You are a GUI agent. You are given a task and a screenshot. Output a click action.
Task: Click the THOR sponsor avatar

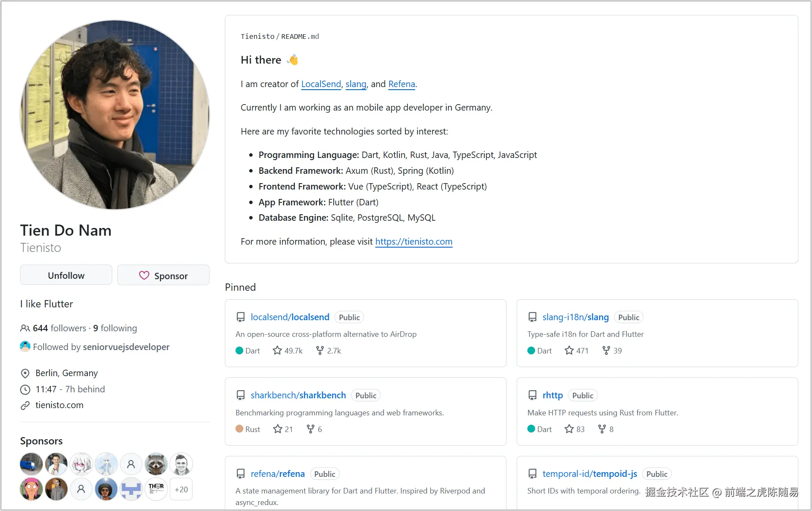(156, 489)
